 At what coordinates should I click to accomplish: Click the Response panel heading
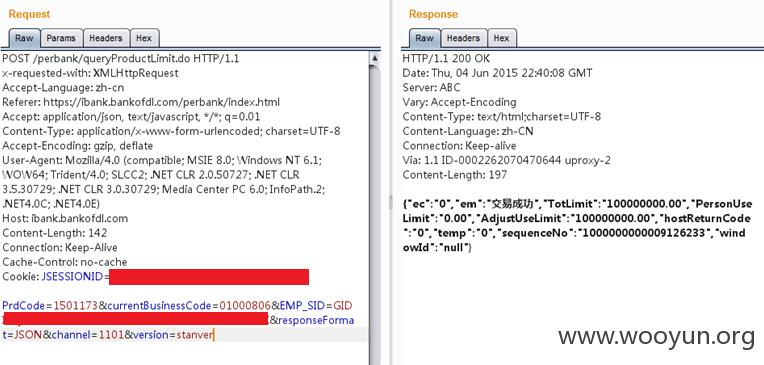[x=433, y=14]
